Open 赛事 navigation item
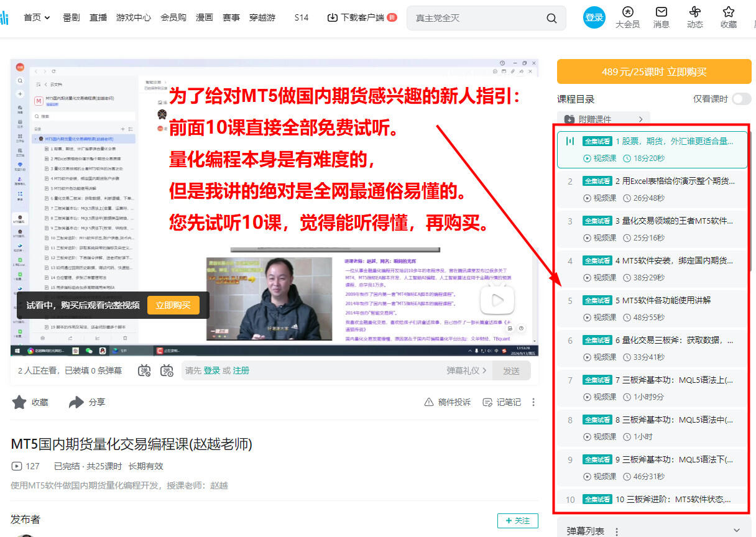 click(x=231, y=17)
